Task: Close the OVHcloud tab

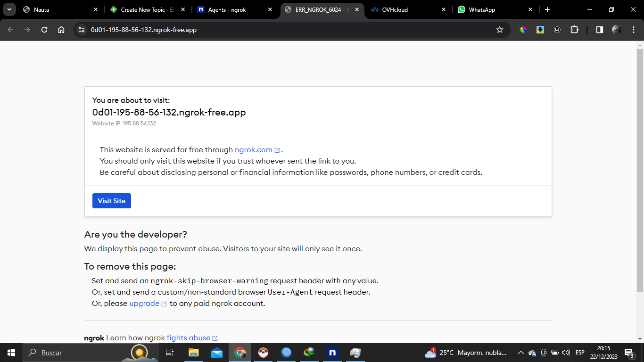Action: click(x=444, y=9)
